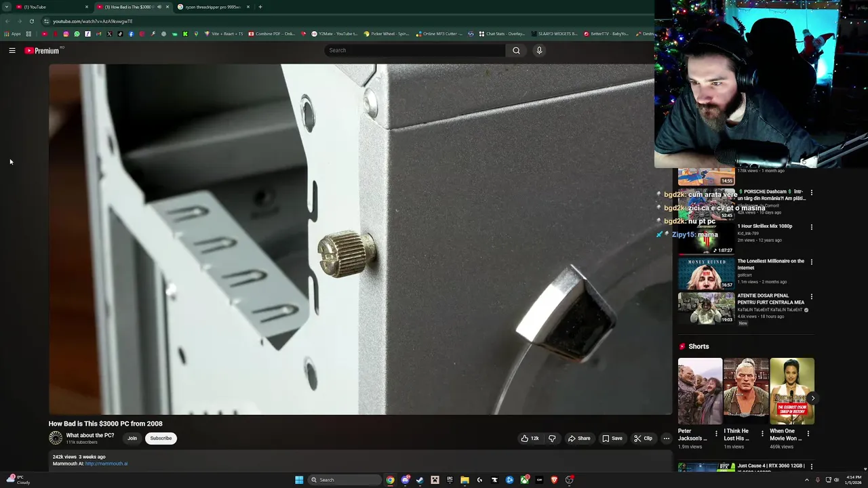Screen dimensions: 868x488
Task: Open the weather widget showing Cloudy
Action: coord(18,480)
